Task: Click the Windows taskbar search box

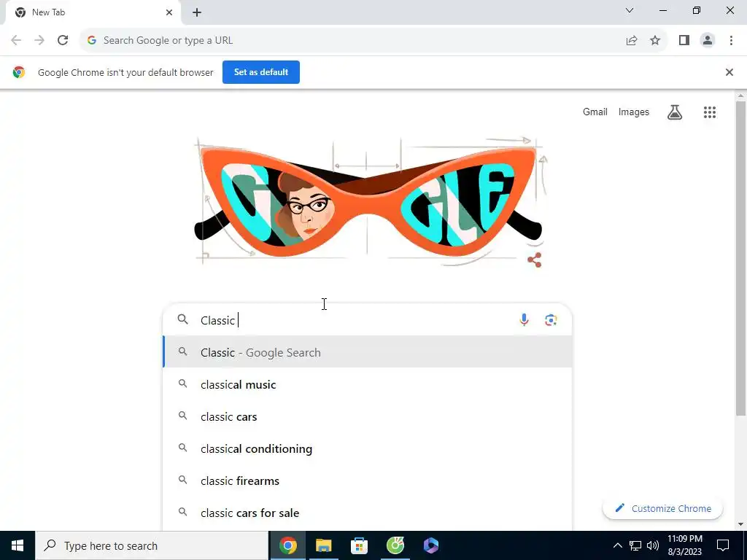Action: click(152, 545)
